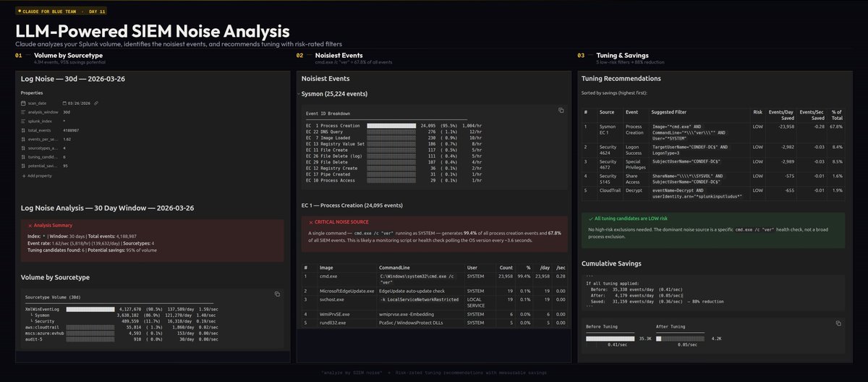Click the calendar icon inside the date value
The width and height of the screenshot is (868, 382).
pyautogui.click(x=65, y=103)
